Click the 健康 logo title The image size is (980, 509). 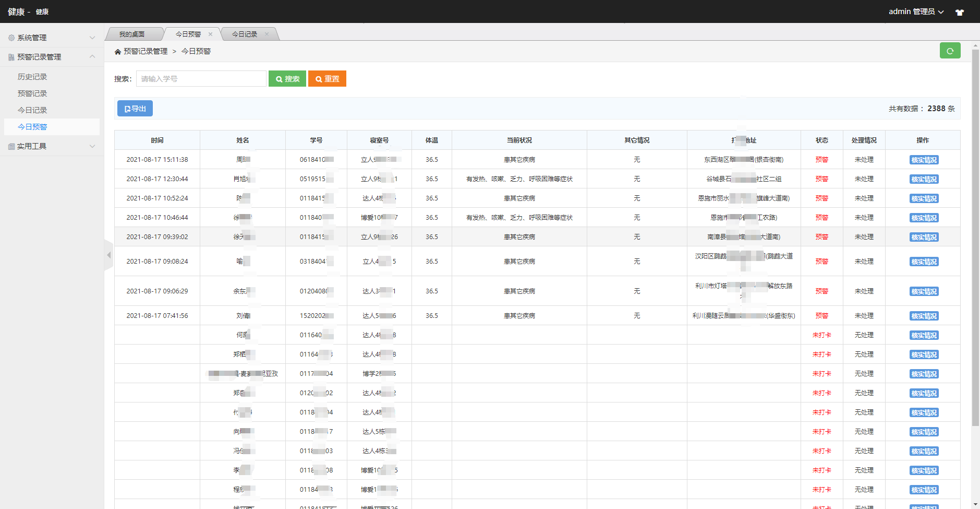click(16, 11)
